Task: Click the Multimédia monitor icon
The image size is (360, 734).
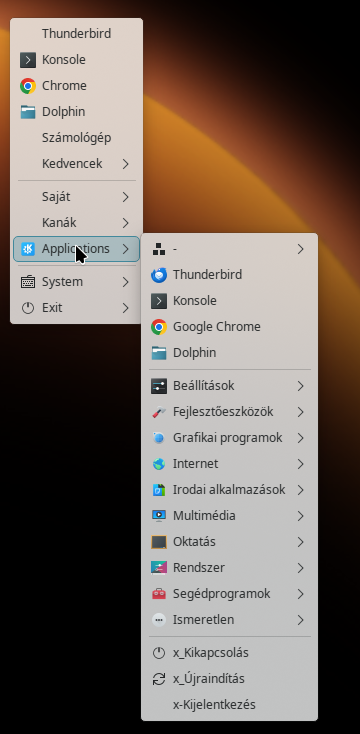Action: 159,516
